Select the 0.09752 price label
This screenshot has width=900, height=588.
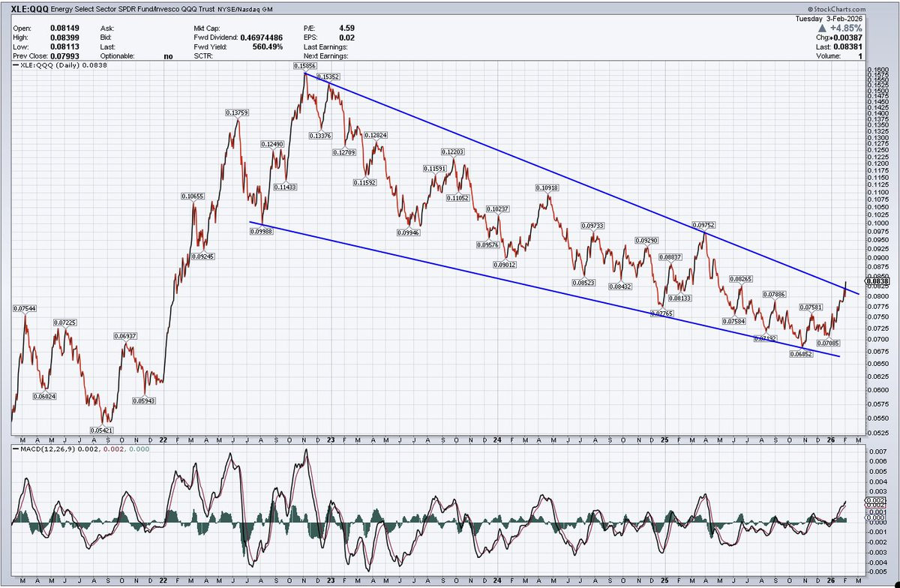click(x=703, y=224)
